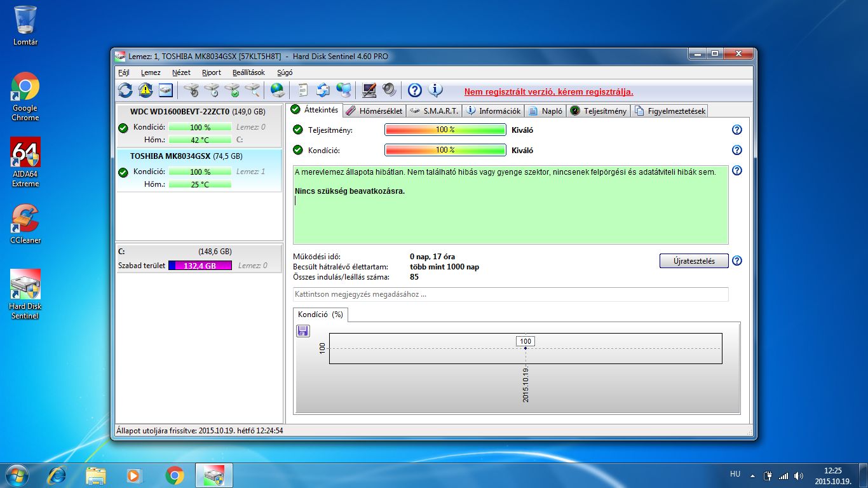
Task: Click the refresh-with-warning toolbar icon
Action: [146, 90]
